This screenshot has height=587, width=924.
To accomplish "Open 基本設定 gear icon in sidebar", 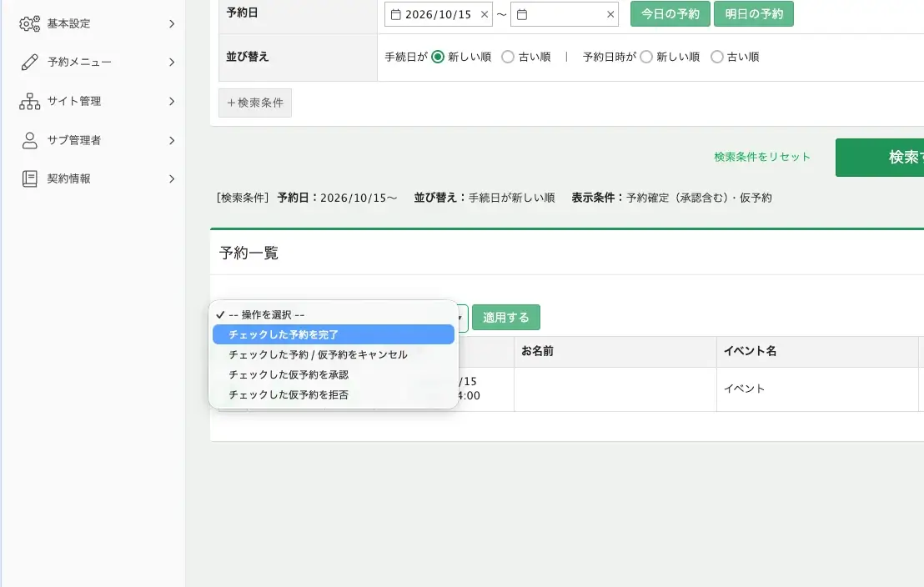I will [x=29, y=23].
